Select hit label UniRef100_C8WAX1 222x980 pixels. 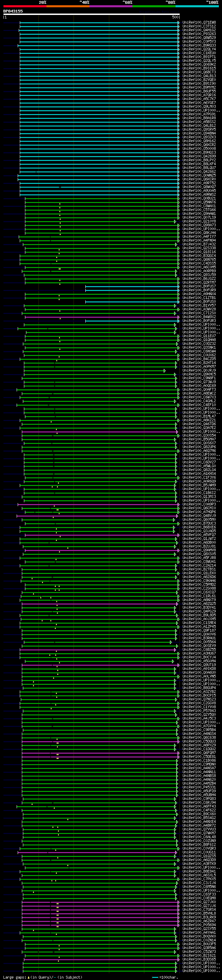(199, 206)
